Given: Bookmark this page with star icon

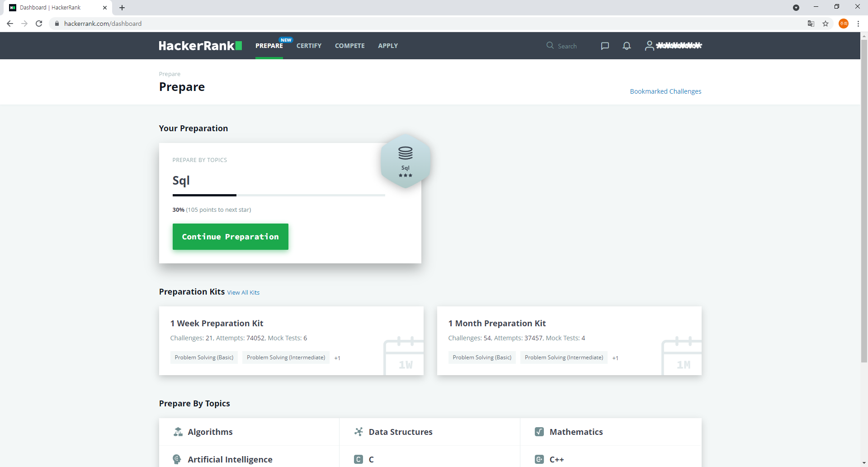Looking at the screenshot, I should 826,24.
